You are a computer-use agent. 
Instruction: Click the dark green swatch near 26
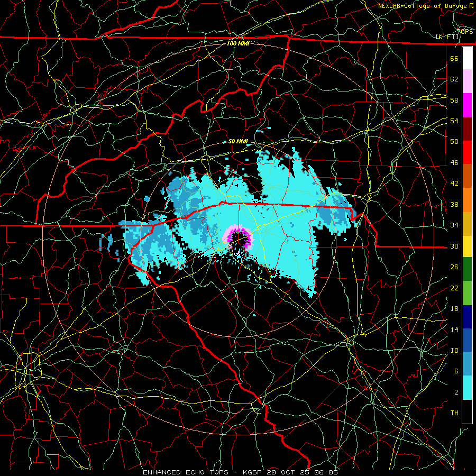tap(467, 269)
